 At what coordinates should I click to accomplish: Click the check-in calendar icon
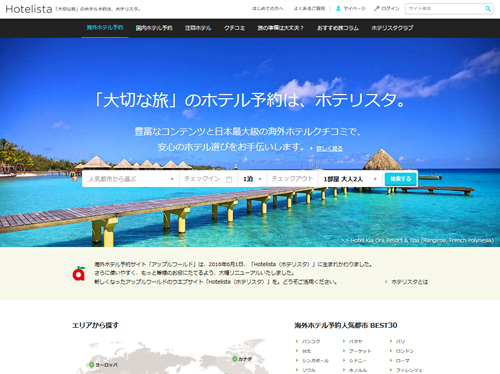pyautogui.click(x=229, y=179)
